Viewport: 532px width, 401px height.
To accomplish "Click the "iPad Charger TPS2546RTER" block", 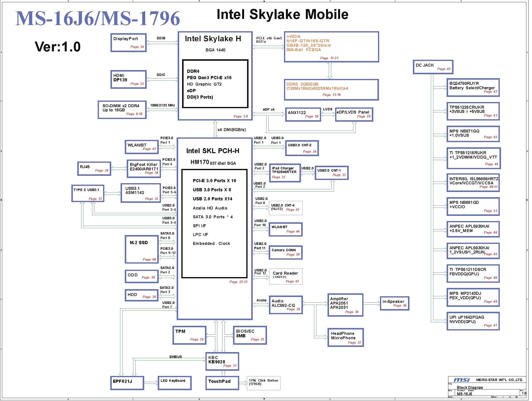I will pyautogui.click(x=285, y=173).
